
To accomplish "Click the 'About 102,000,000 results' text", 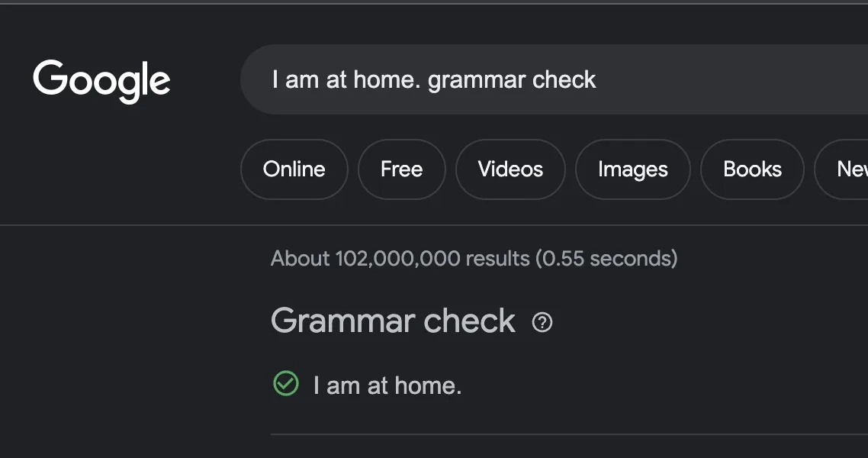I will click(400, 259).
